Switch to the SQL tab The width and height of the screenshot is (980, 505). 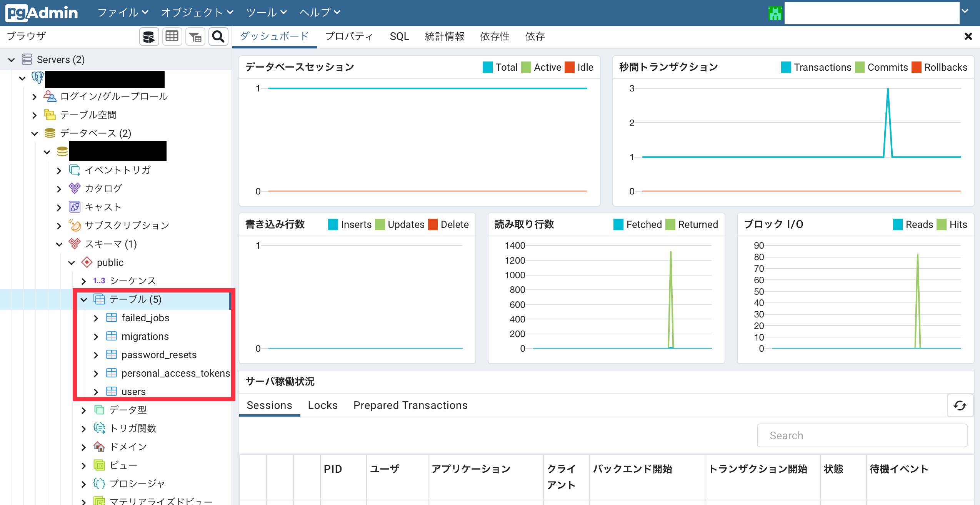pos(399,37)
